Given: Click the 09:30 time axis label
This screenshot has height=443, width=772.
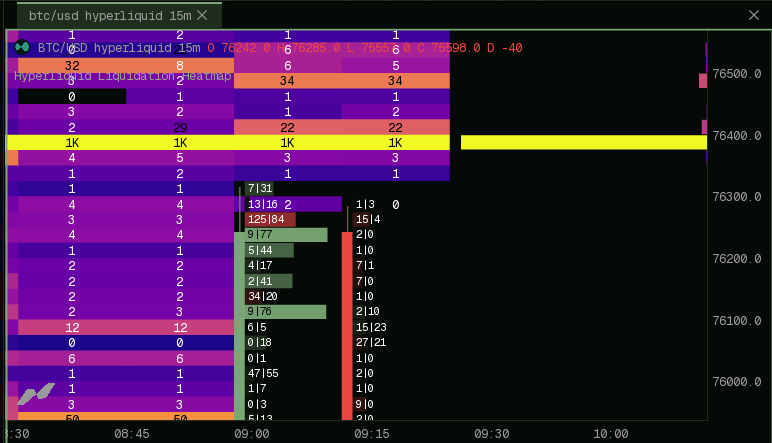Looking at the screenshot, I should click(x=491, y=434).
